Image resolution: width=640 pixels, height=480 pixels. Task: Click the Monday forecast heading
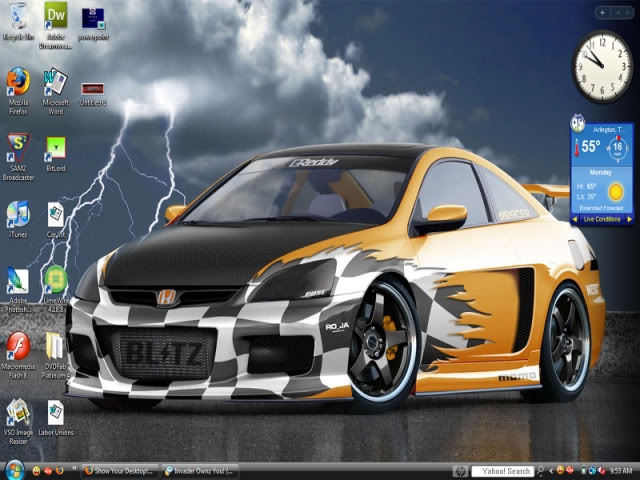click(600, 172)
